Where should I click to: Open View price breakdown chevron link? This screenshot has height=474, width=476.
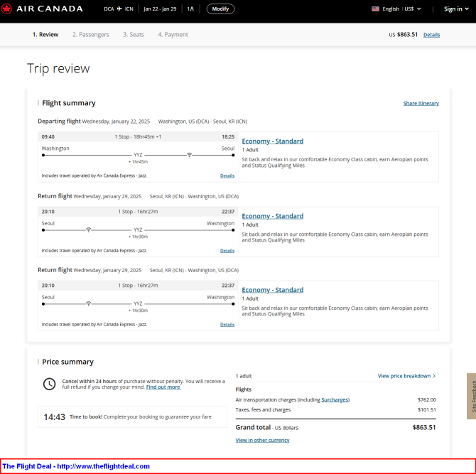pyautogui.click(x=406, y=376)
